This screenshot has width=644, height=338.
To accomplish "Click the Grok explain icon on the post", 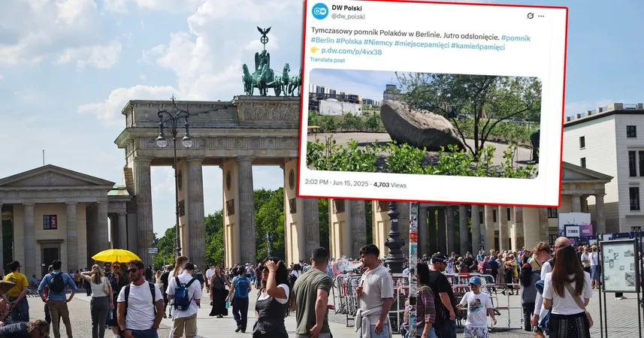I will (x=531, y=16).
